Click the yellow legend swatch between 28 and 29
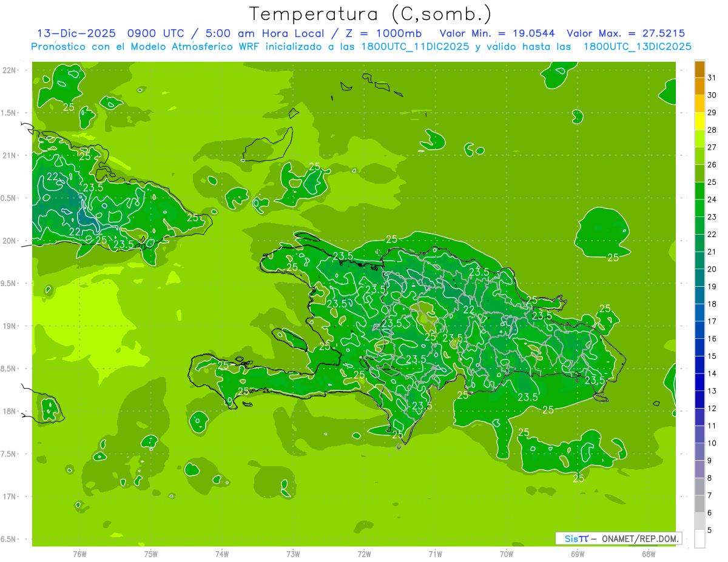Image resolution: width=728 pixels, height=562 pixels. point(699,121)
